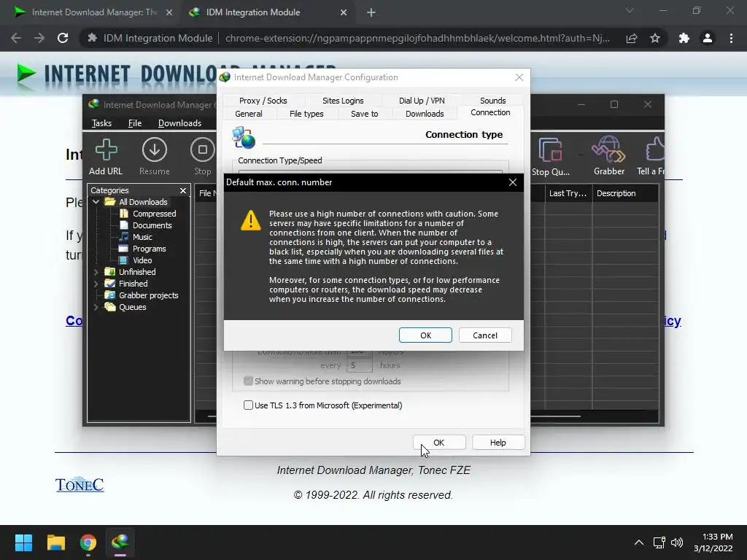
Task: Bookmark this page with star icon
Action: (655, 38)
